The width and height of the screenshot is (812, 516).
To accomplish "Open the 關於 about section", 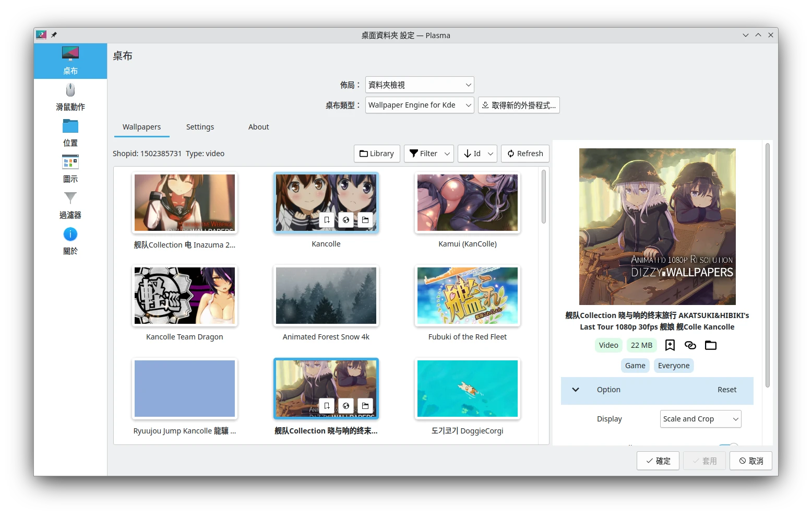I will click(70, 241).
